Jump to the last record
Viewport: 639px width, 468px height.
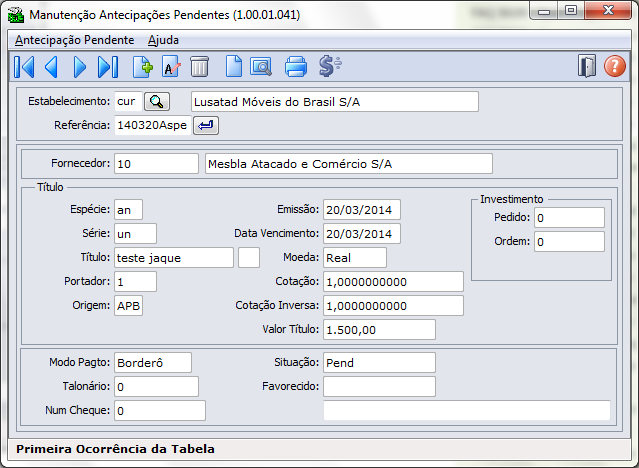(108, 67)
